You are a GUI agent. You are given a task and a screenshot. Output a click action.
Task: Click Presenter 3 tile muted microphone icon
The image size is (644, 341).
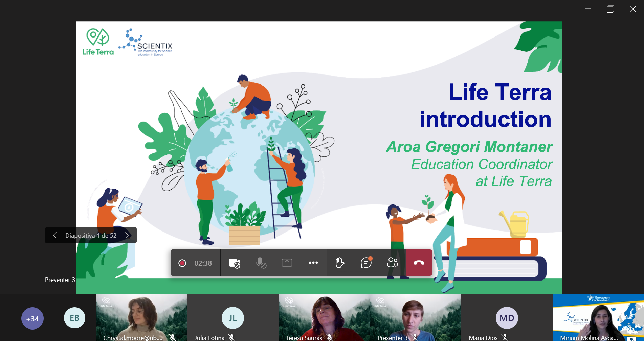pos(415,337)
